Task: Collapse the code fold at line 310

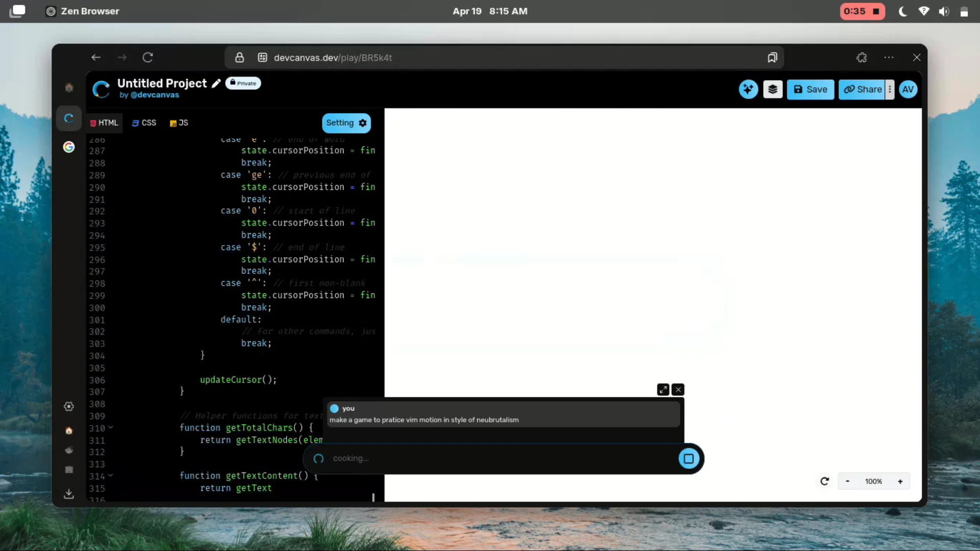Action: coord(110,428)
